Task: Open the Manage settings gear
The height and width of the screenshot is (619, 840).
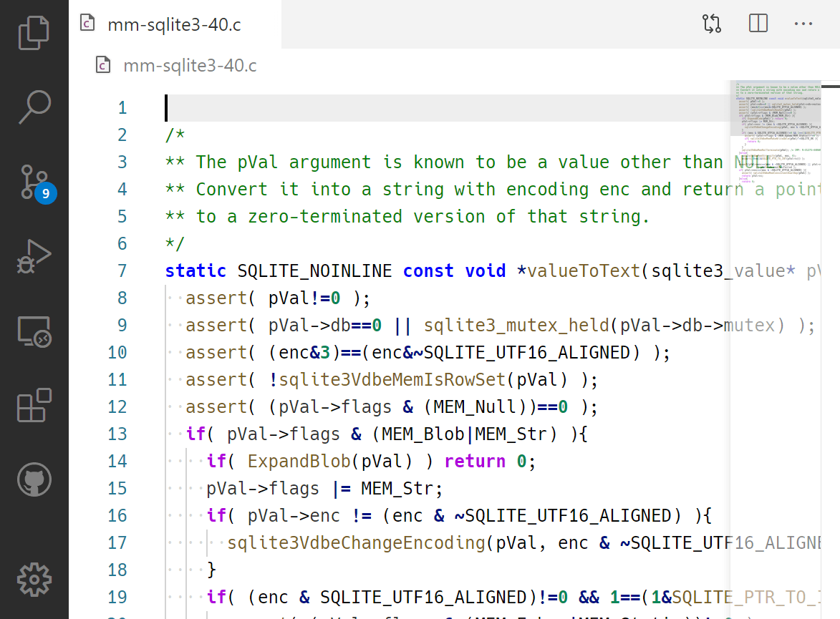Action: (x=34, y=579)
